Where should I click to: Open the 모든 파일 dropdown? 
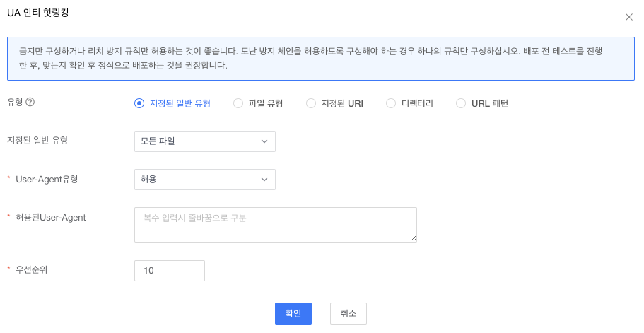204,141
